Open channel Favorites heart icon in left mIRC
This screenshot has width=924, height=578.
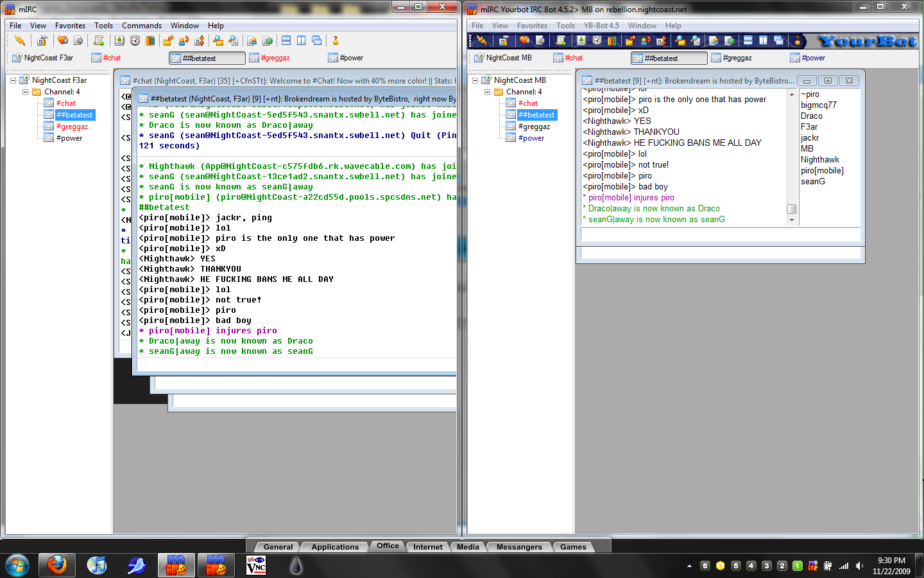[x=63, y=40]
